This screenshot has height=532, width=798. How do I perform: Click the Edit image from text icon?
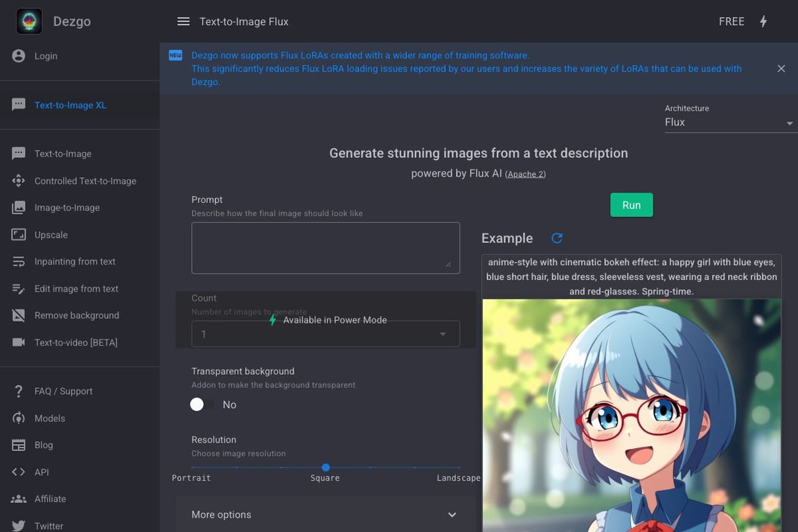tap(19, 289)
